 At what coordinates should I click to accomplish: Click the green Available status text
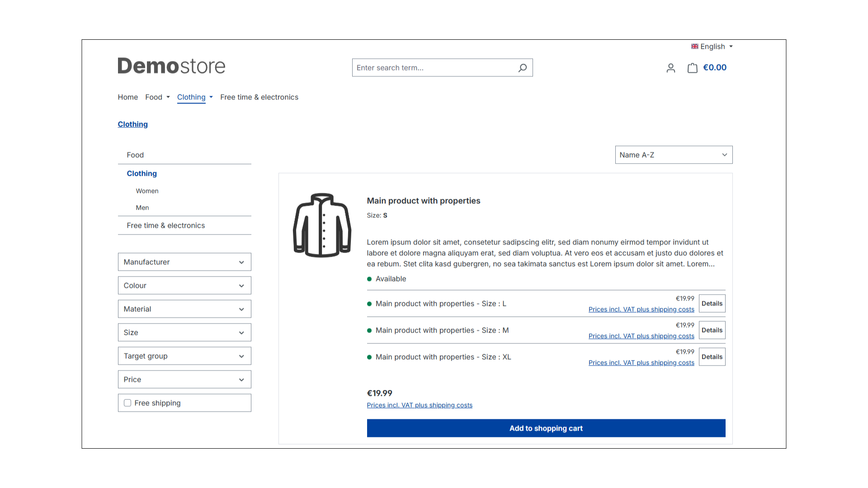pos(391,279)
